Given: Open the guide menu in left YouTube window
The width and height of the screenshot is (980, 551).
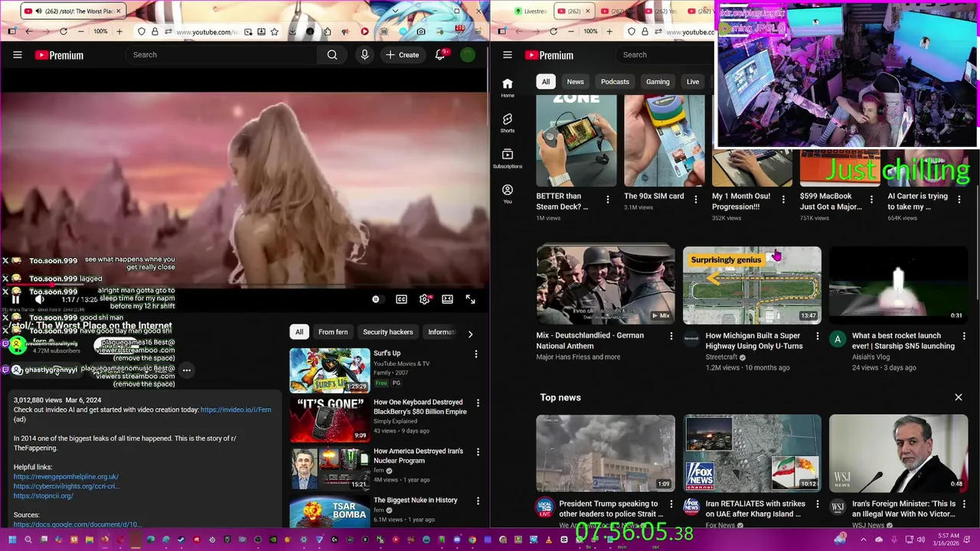Looking at the screenshot, I should coord(17,55).
